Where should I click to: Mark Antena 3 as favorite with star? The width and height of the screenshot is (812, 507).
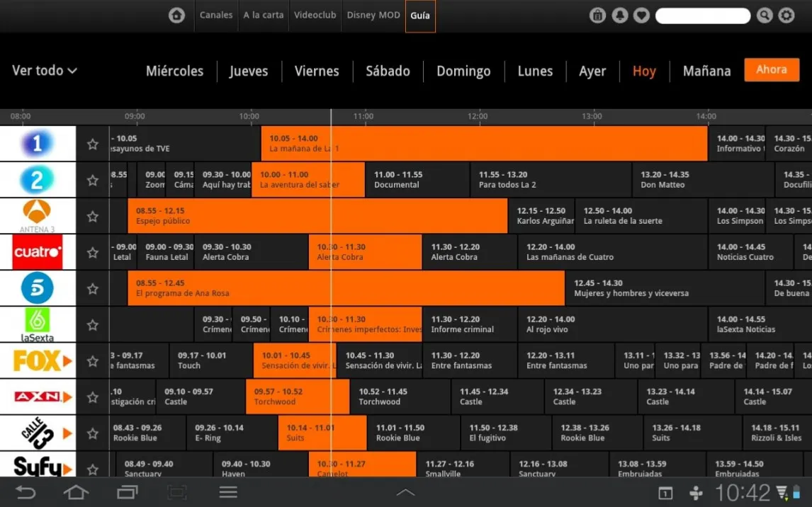coord(93,217)
